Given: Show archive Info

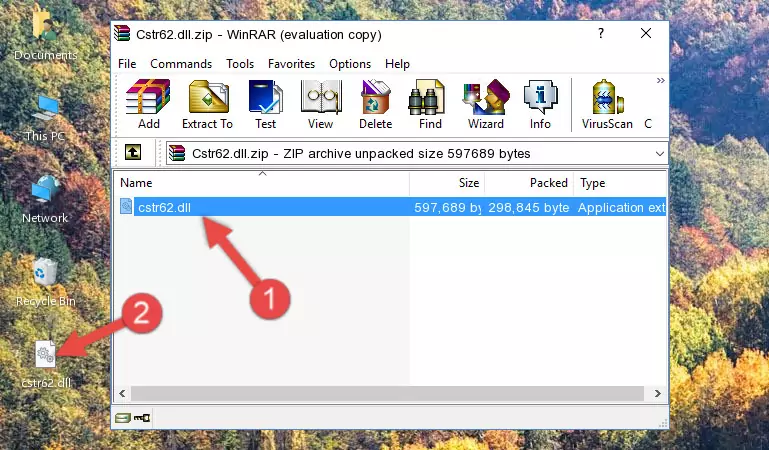Looking at the screenshot, I should point(540,104).
